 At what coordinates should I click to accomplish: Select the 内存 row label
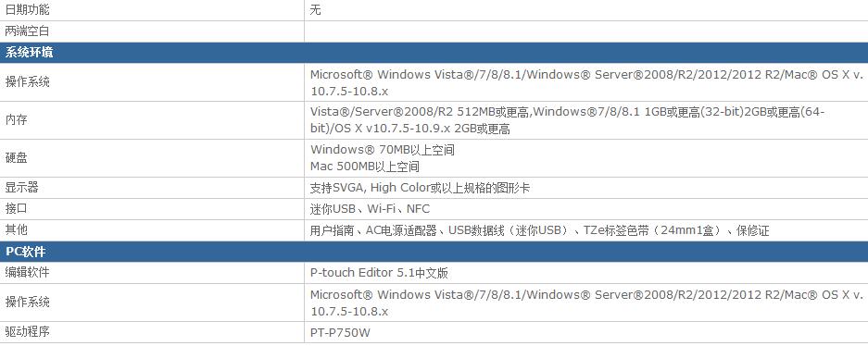(16, 120)
